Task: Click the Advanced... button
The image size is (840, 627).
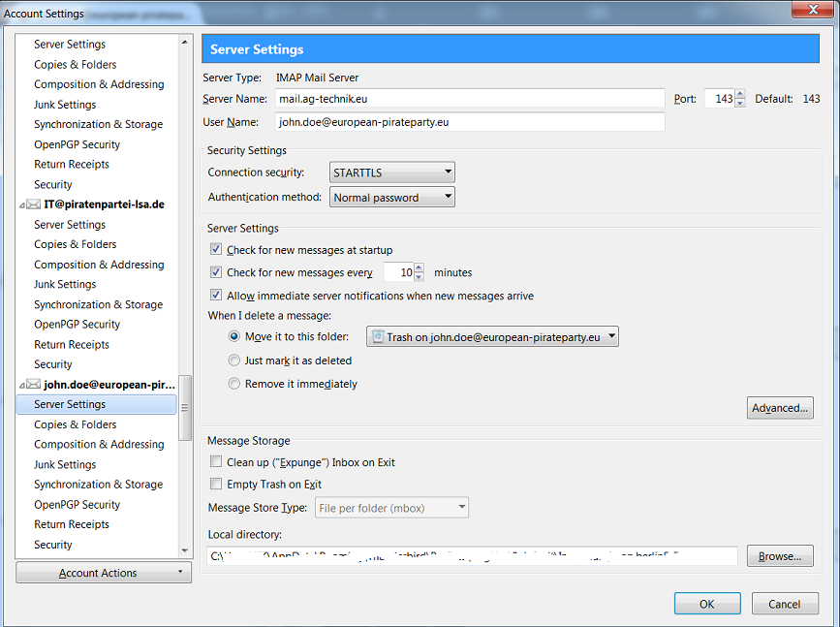Action: pyautogui.click(x=780, y=408)
